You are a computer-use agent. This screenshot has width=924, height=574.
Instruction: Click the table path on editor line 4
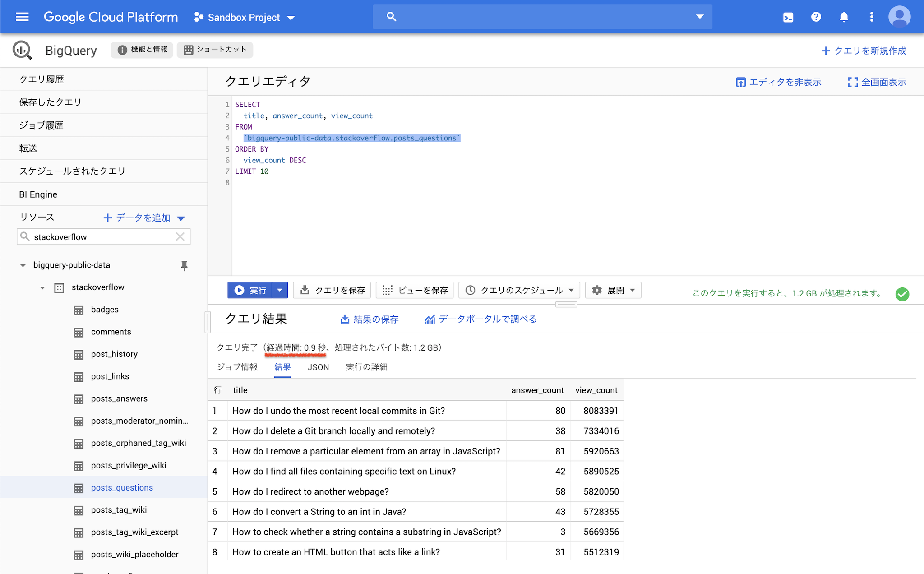pyautogui.click(x=352, y=138)
